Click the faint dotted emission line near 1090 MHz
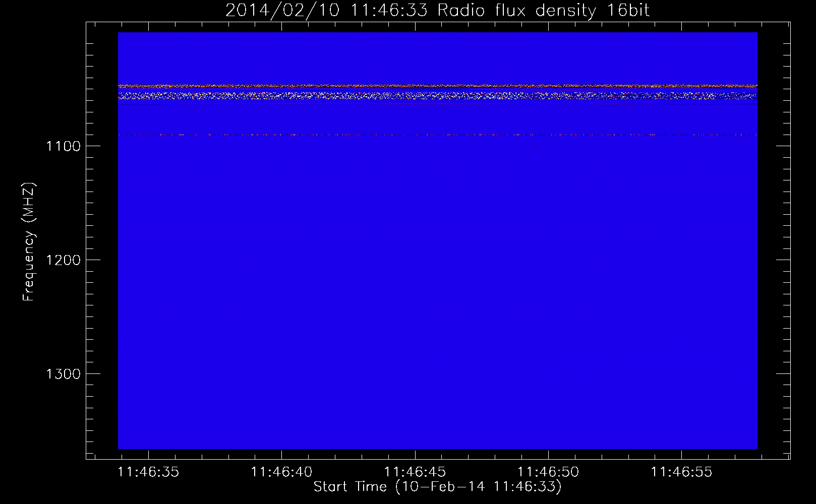This screenshot has width=816, height=504. click(x=437, y=135)
